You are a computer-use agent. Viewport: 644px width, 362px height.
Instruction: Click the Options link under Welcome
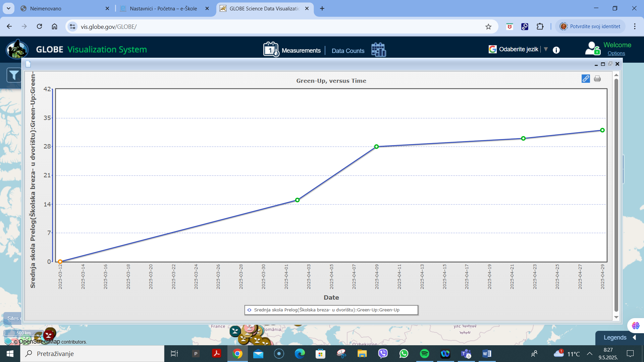click(616, 53)
